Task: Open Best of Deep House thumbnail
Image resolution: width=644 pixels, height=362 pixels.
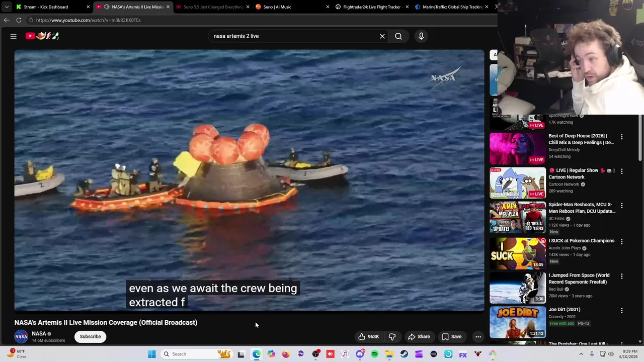Action: [x=518, y=149]
